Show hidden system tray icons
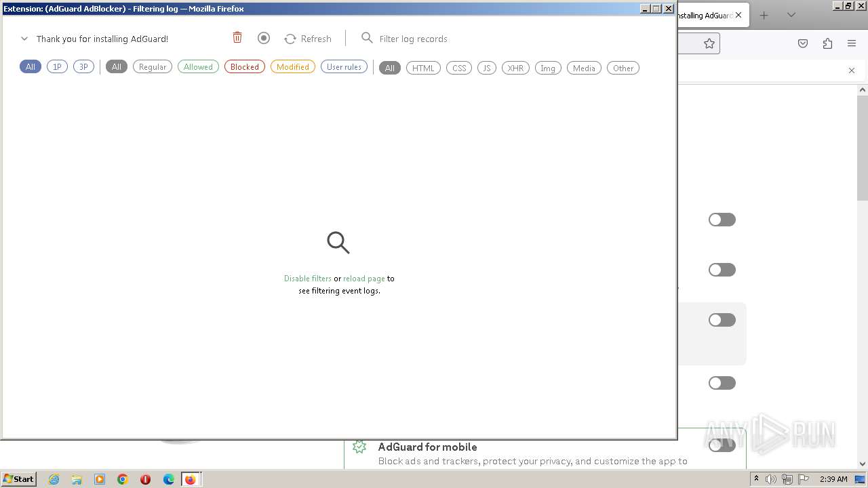Image resolution: width=868 pixels, height=488 pixels. pos(756,479)
